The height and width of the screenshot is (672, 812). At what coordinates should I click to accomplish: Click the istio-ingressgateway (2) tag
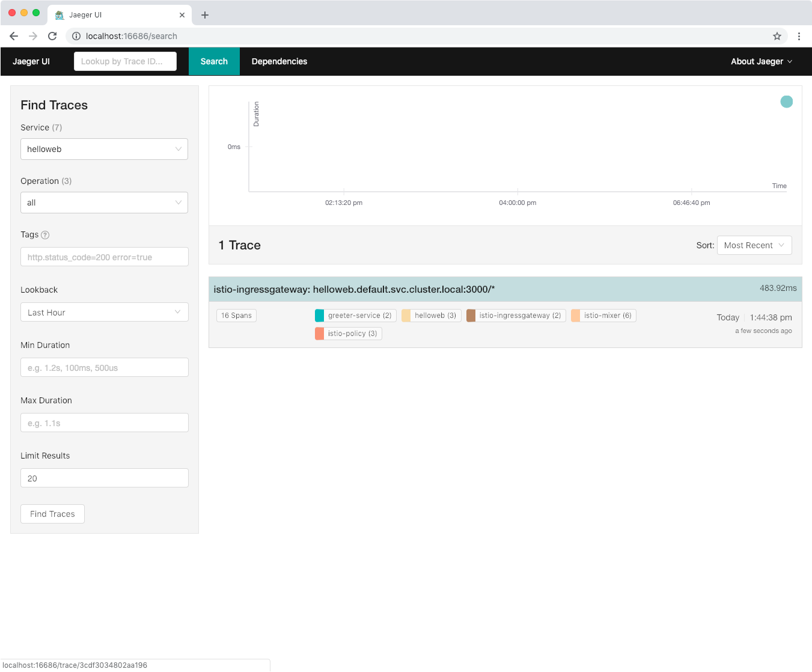pos(516,316)
